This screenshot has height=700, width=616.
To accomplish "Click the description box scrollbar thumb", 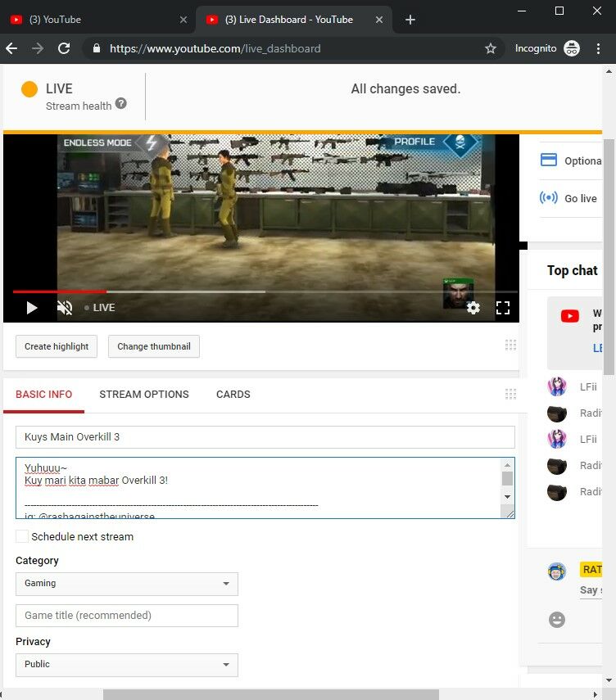I will point(507,479).
